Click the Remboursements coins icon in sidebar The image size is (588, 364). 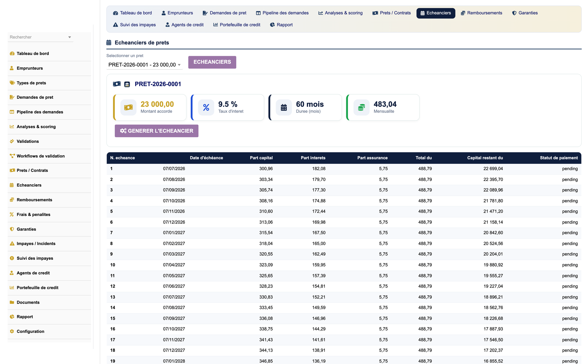pos(12,200)
